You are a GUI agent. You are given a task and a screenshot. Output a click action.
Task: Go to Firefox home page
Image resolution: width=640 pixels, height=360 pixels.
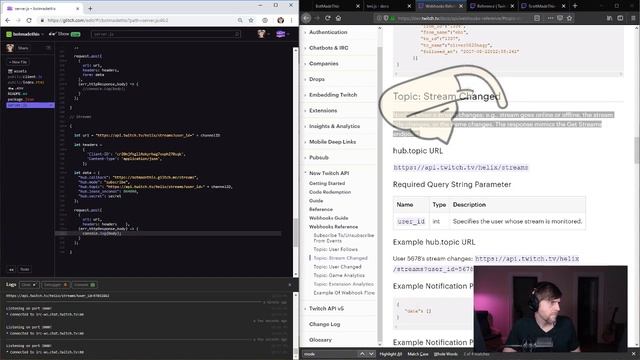point(338,18)
